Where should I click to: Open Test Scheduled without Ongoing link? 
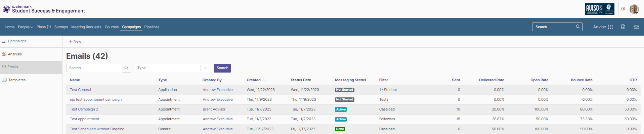(97, 129)
